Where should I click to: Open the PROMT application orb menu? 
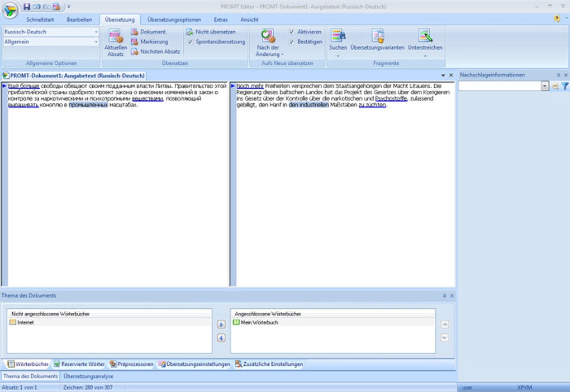(10, 10)
